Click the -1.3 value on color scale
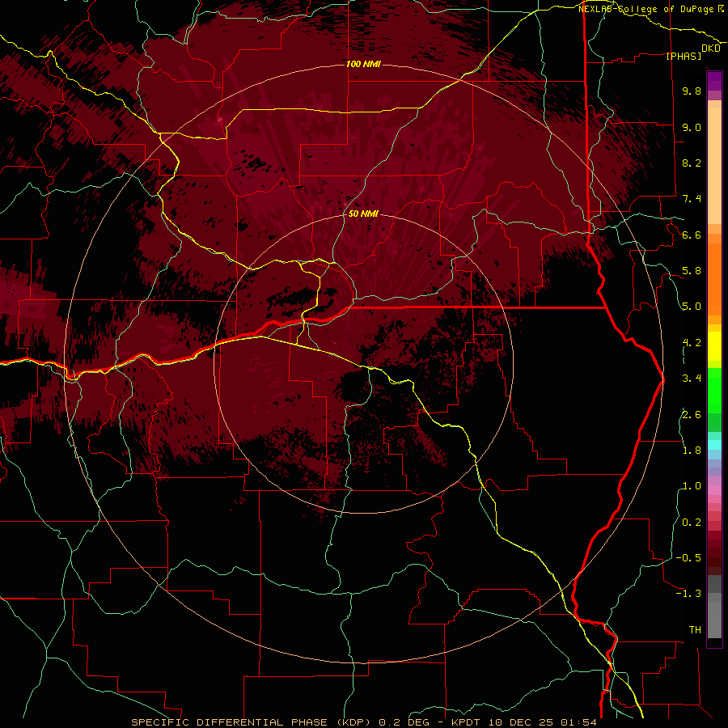The width and height of the screenshot is (728, 728). 688,594
